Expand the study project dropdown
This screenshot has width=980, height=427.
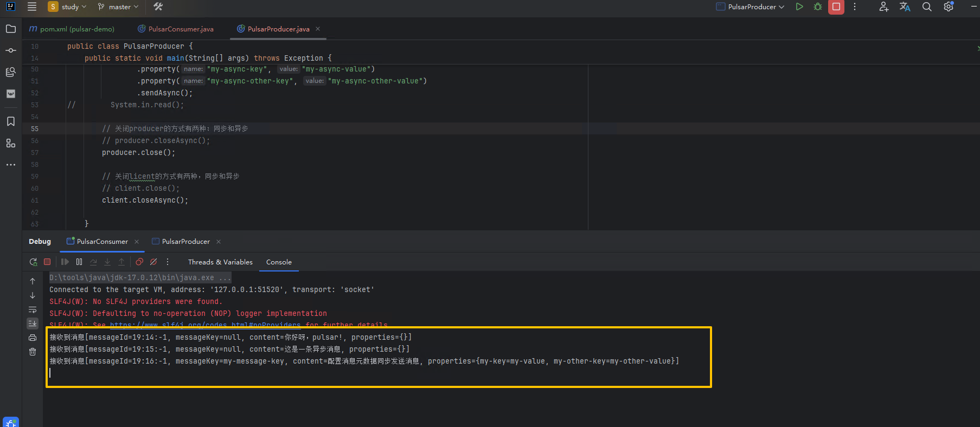(67, 7)
